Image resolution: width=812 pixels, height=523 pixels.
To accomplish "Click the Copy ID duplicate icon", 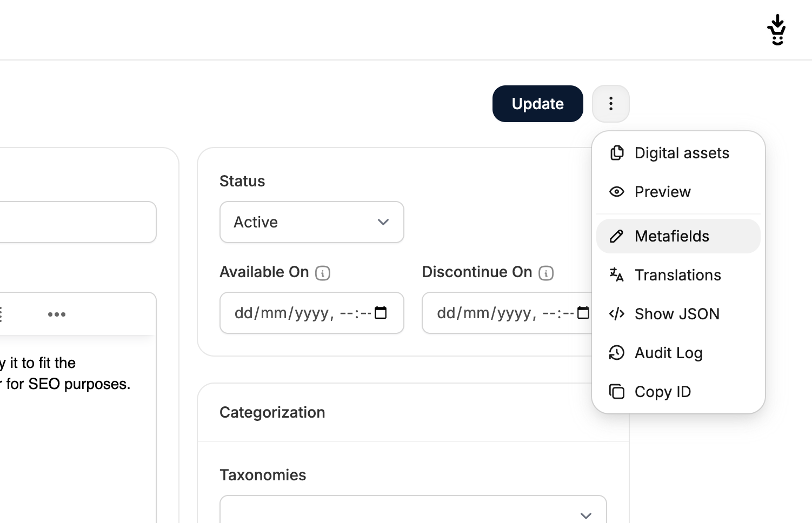I will click(617, 391).
